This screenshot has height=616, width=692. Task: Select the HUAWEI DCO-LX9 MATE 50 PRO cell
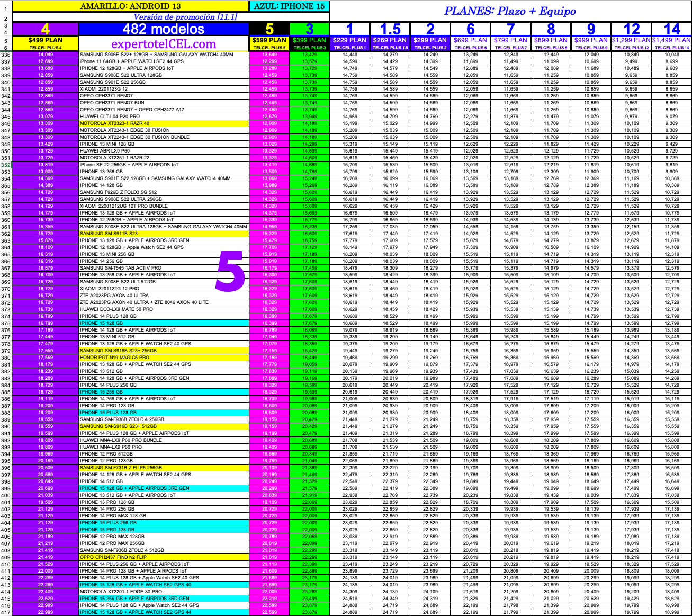coord(164,309)
